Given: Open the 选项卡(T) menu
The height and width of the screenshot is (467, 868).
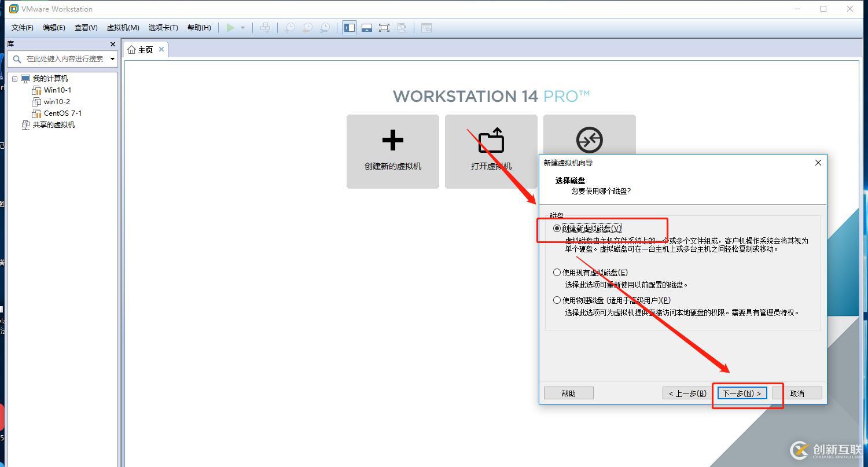Looking at the screenshot, I should pyautogui.click(x=163, y=28).
